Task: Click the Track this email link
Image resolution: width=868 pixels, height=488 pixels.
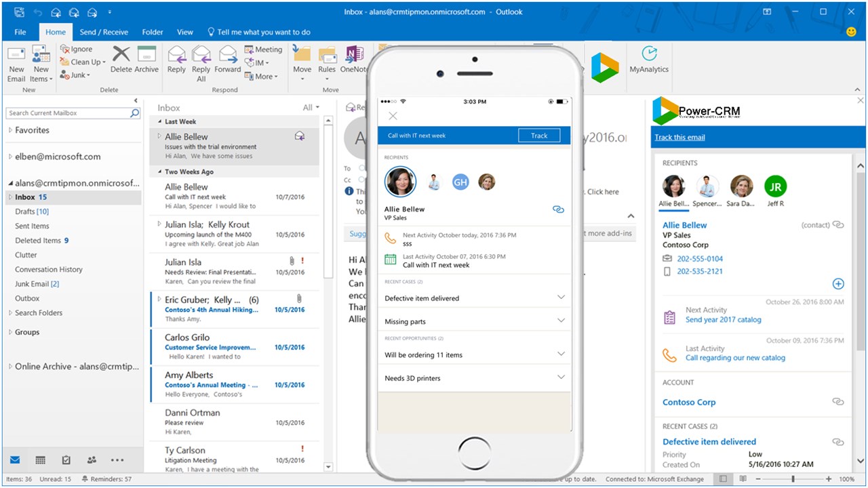Action: (x=679, y=137)
